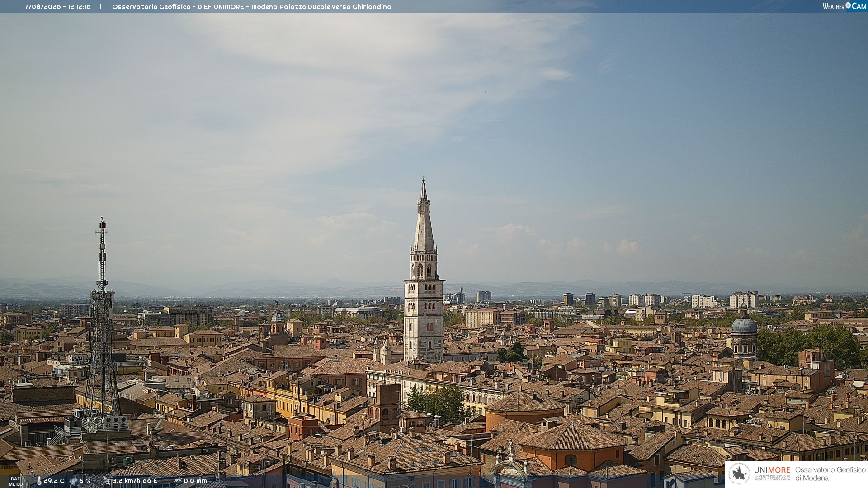Click the 29.2 C temperature reading

pos(54,481)
